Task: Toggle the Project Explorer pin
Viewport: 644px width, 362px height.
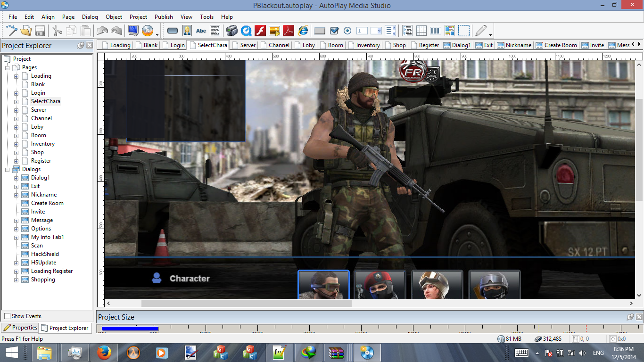Action: pos(80,45)
